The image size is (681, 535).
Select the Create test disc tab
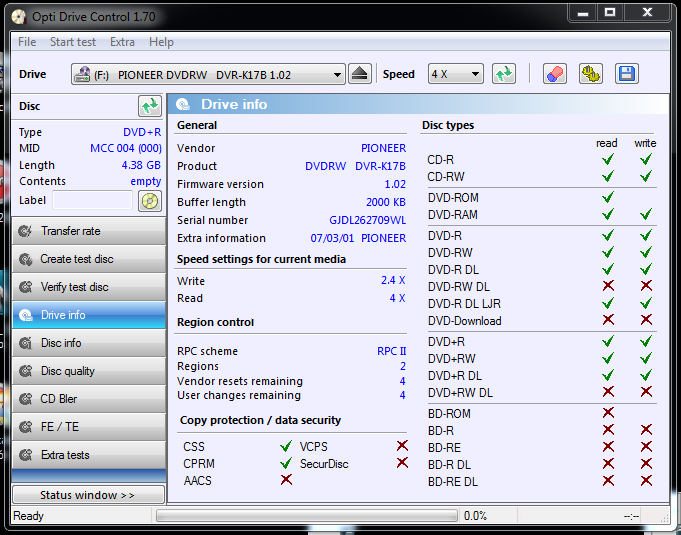(x=89, y=259)
